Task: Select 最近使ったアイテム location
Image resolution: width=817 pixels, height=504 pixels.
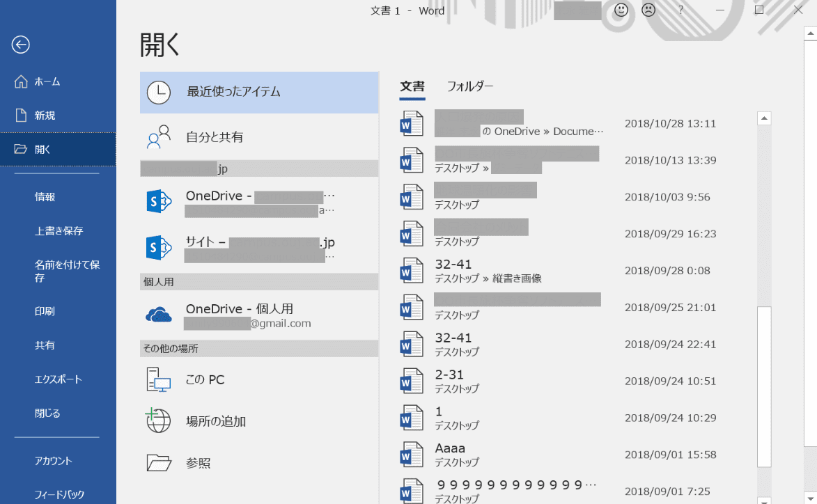Action: click(x=259, y=92)
